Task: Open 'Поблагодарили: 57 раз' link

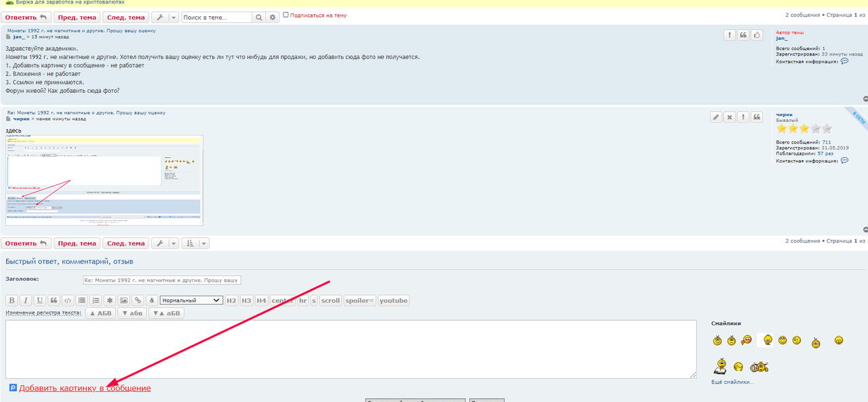Action: [x=825, y=153]
